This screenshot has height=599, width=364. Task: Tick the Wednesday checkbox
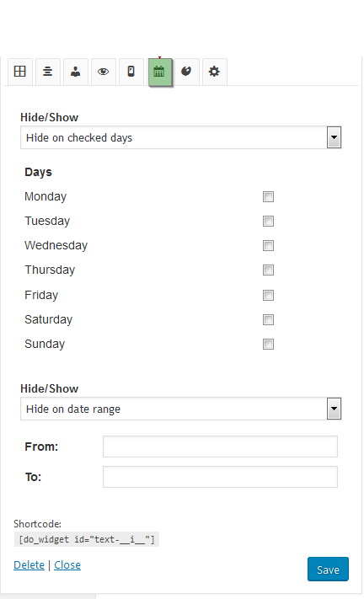[268, 246]
